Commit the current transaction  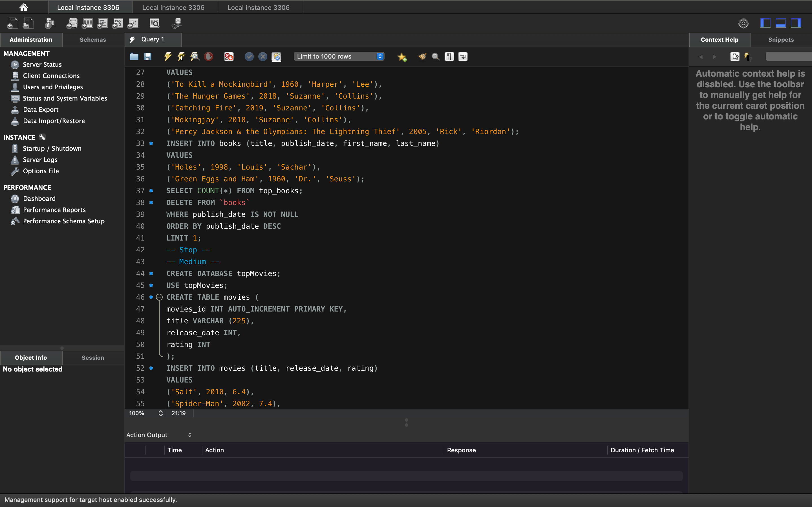(x=249, y=56)
